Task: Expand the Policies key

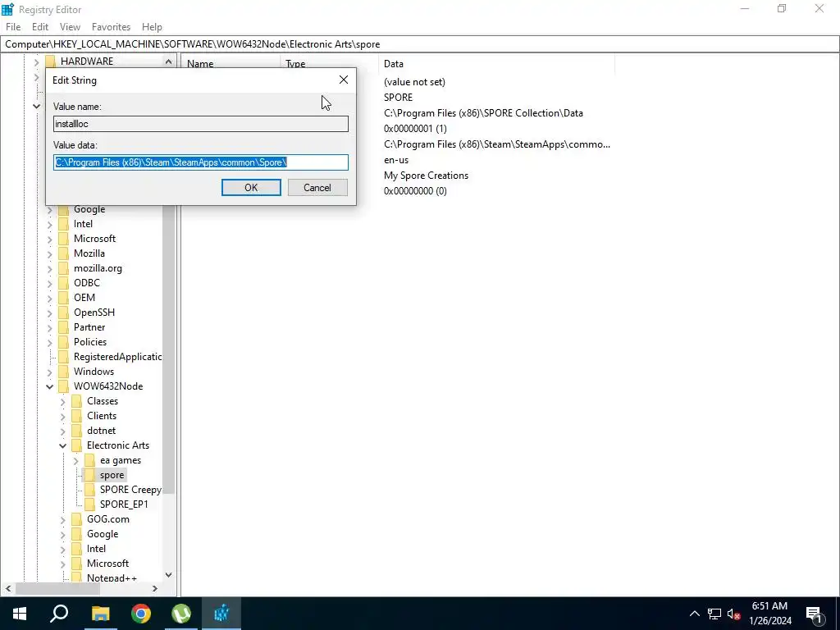Action: [50, 342]
